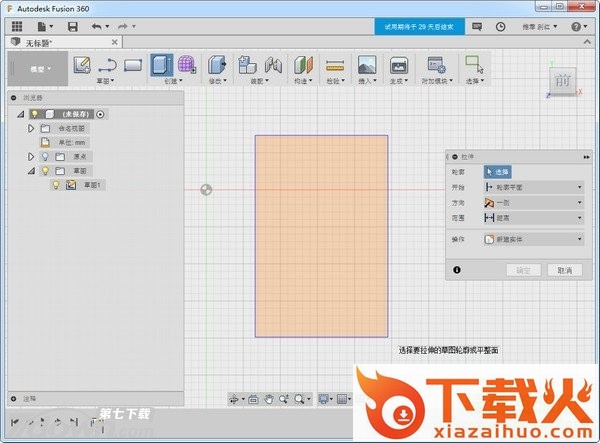Screen dimensions: 600x443
Task: Click the Create Sketch toolbar icon
Action: click(x=82, y=65)
